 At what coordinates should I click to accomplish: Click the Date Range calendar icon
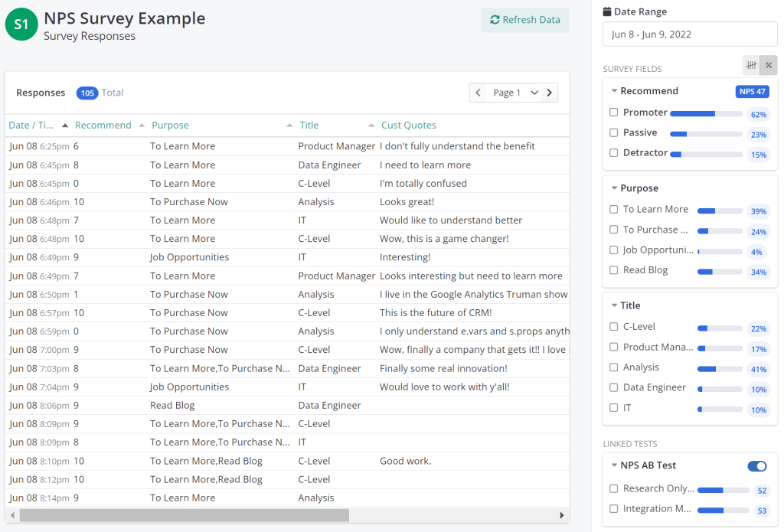(607, 12)
